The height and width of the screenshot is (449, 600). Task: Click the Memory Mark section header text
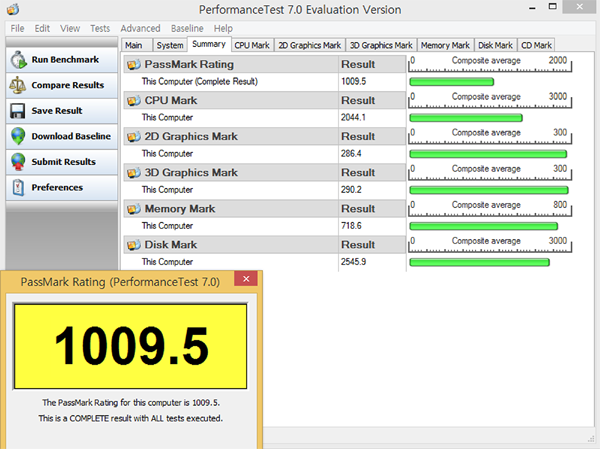(180, 209)
